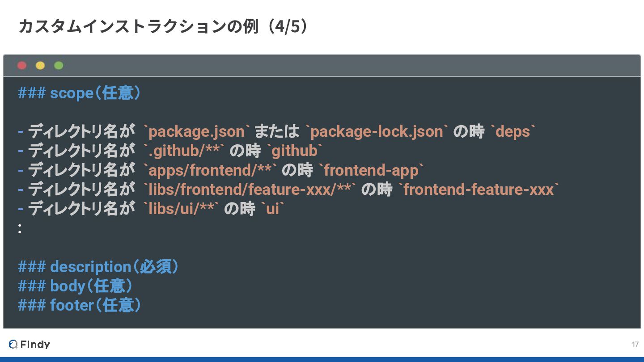Viewport: 644px width, 362px height.
Task: Click the Findy logo icon
Action: [13, 344]
